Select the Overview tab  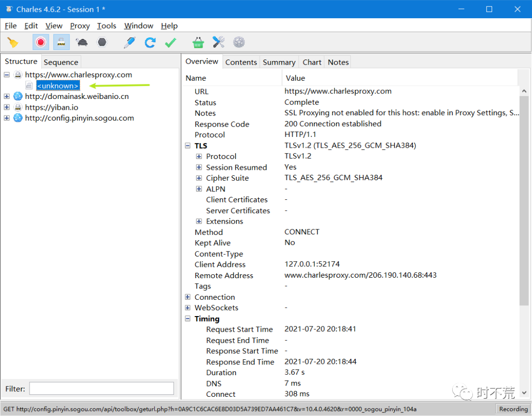(x=202, y=62)
